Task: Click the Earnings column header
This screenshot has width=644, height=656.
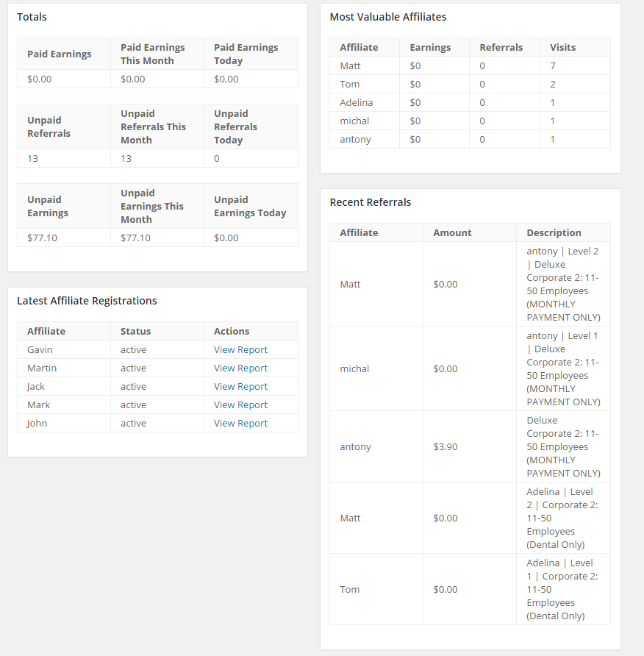Action: (430, 47)
